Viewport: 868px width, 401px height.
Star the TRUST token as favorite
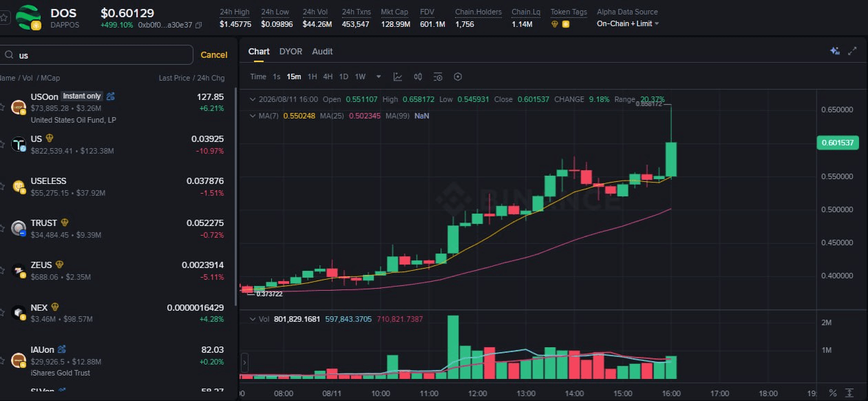pyautogui.click(x=2, y=228)
